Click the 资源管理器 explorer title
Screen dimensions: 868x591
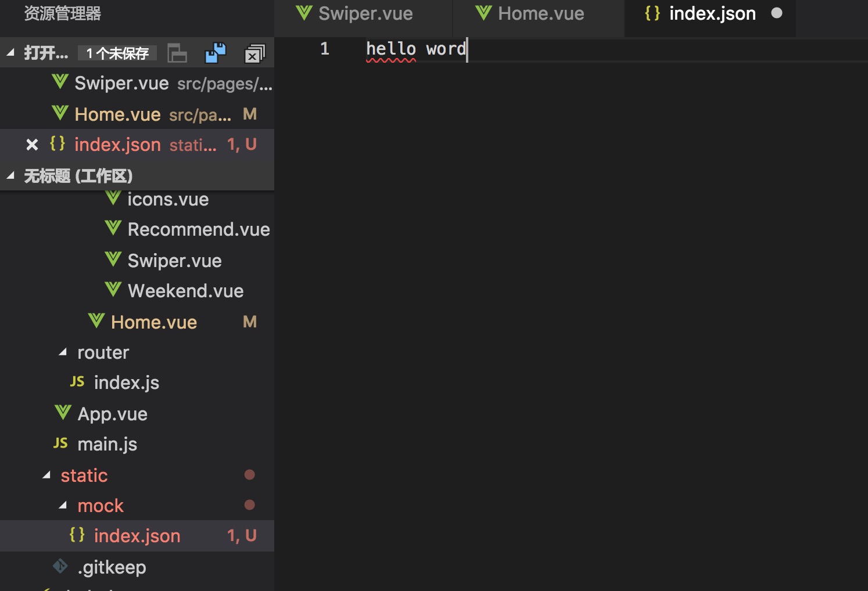63,13
